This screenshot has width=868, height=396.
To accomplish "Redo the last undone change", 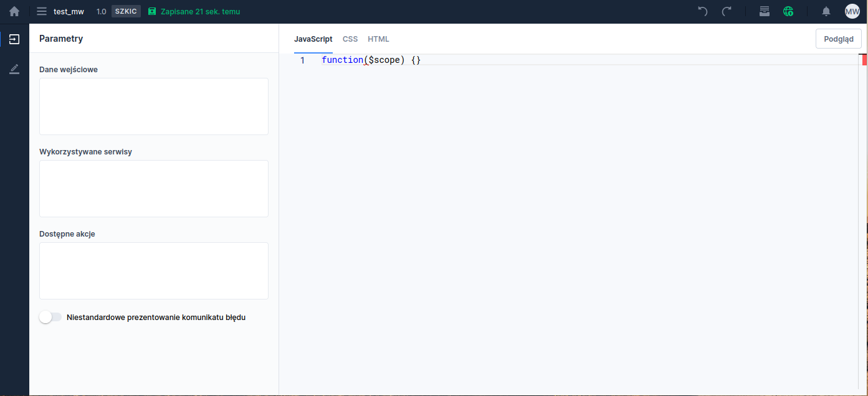I will (727, 11).
